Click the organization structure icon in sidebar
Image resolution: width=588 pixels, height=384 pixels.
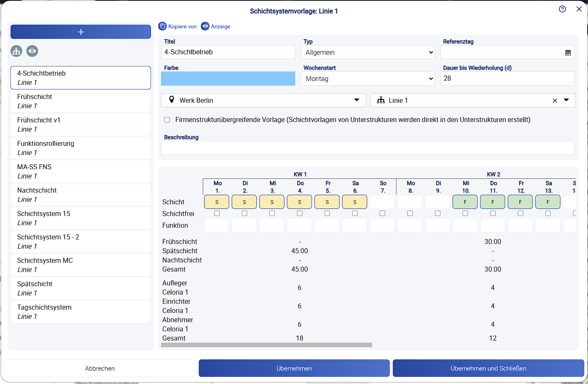click(x=16, y=51)
